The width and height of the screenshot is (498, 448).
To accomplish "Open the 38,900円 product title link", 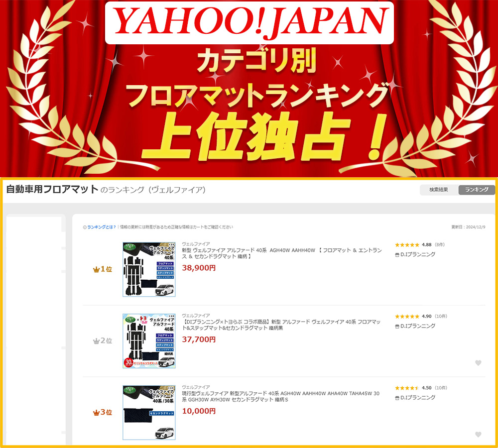I will 282,253.
